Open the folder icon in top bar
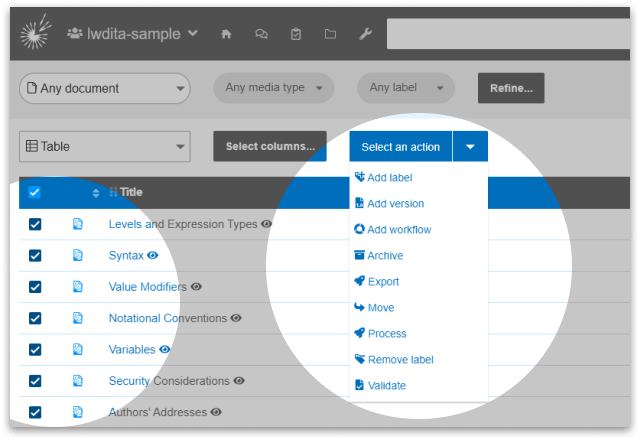 point(330,34)
